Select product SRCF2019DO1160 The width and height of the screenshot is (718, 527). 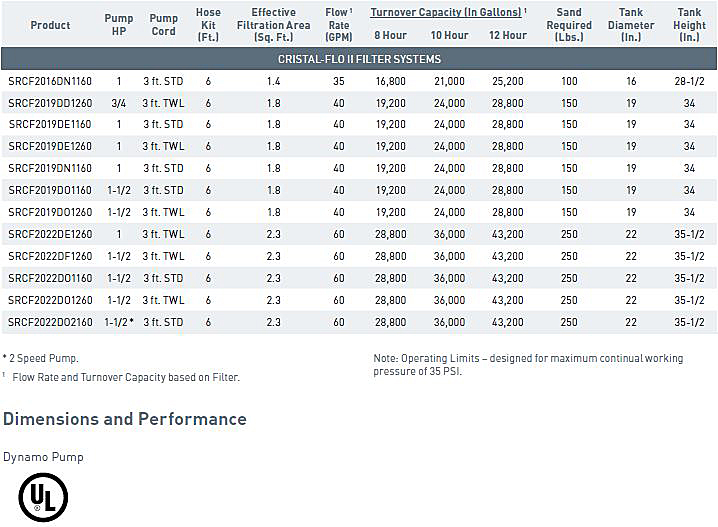(50, 190)
